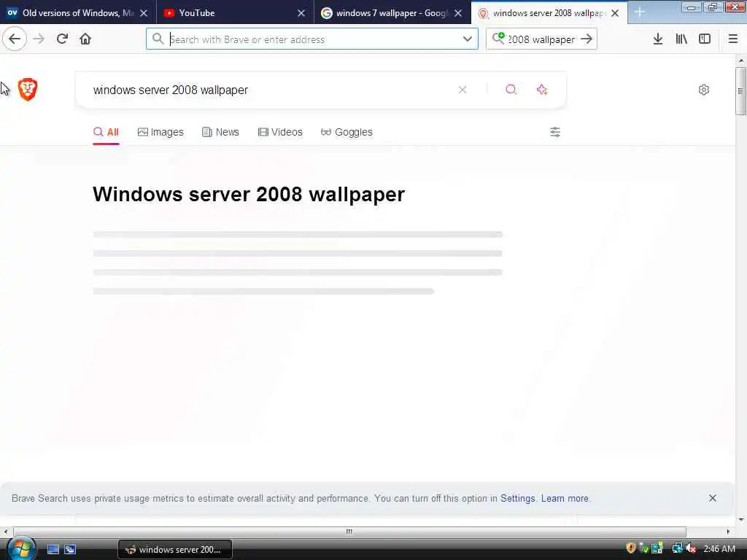This screenshot has width=747, height=560.
Task: Run search with the magnifier button
Action: tap(511, 90)
